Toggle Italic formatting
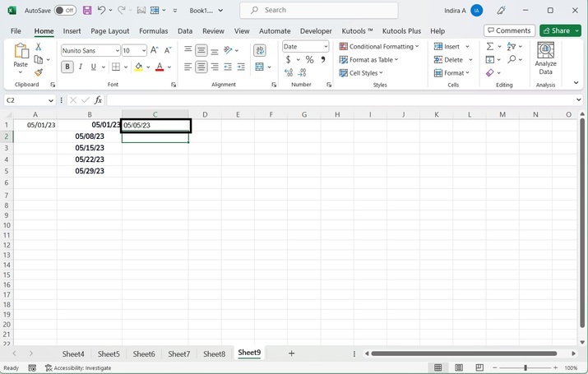 81,67
